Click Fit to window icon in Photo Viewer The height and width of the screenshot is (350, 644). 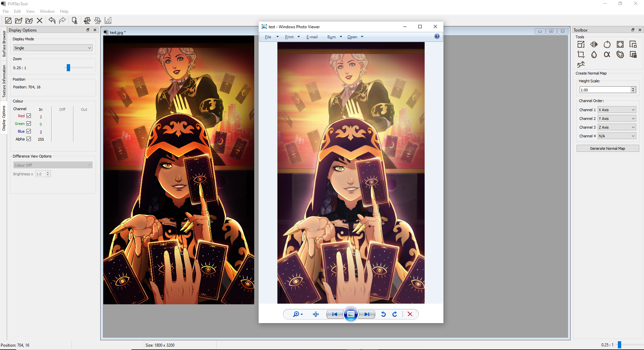316,314
